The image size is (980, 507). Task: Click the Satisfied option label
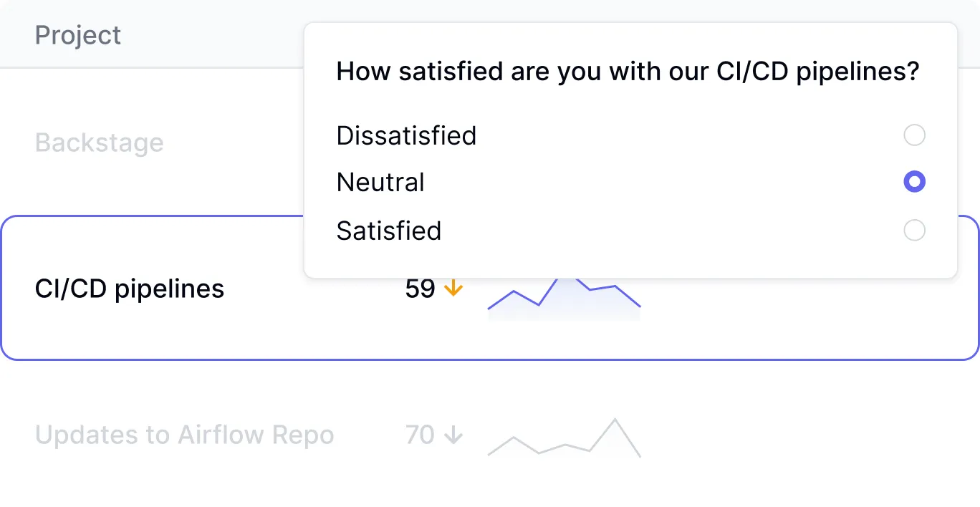pyautogui.click(x=389, y=231)
